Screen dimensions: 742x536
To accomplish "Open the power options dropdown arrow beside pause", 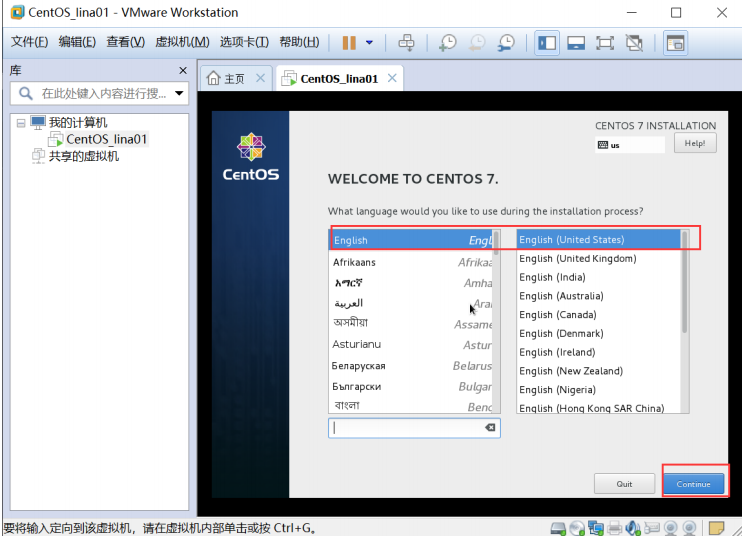I will [x=370, y=43].
